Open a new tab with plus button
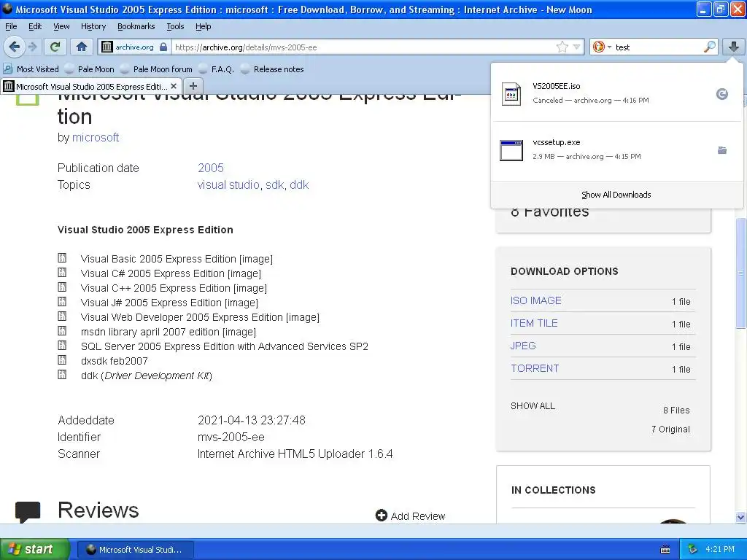Viewport: 747px width, 560px height. tap(193, 86)
